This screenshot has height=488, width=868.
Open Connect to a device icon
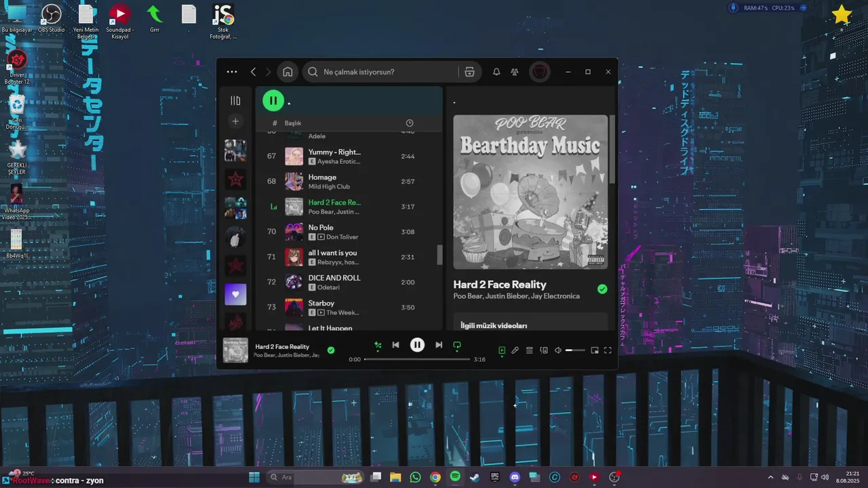[x=544, y=350]
